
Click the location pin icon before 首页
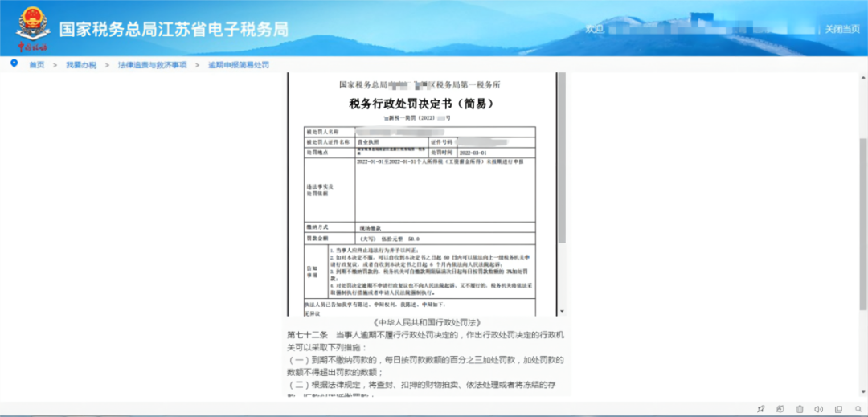(x=14, y=63)
